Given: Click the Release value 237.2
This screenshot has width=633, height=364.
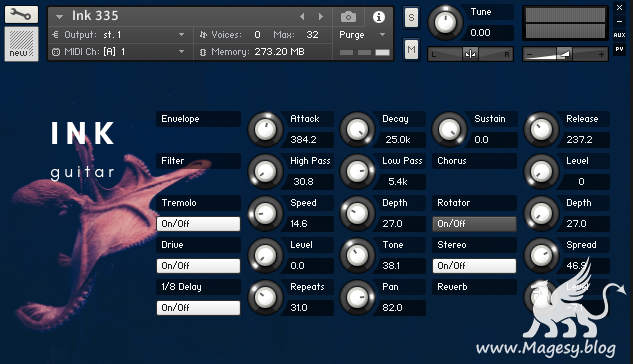Looking at the screenshot, I should click(579, 140).
